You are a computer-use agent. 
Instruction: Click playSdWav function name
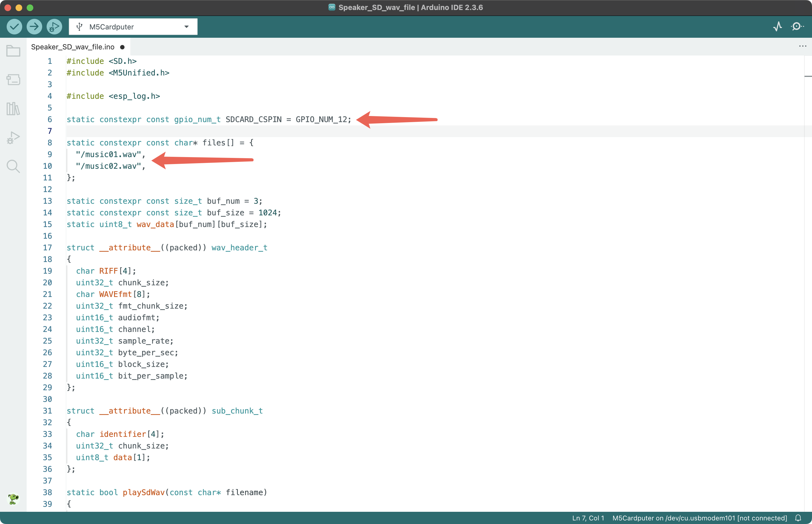[x=143, y=492]
